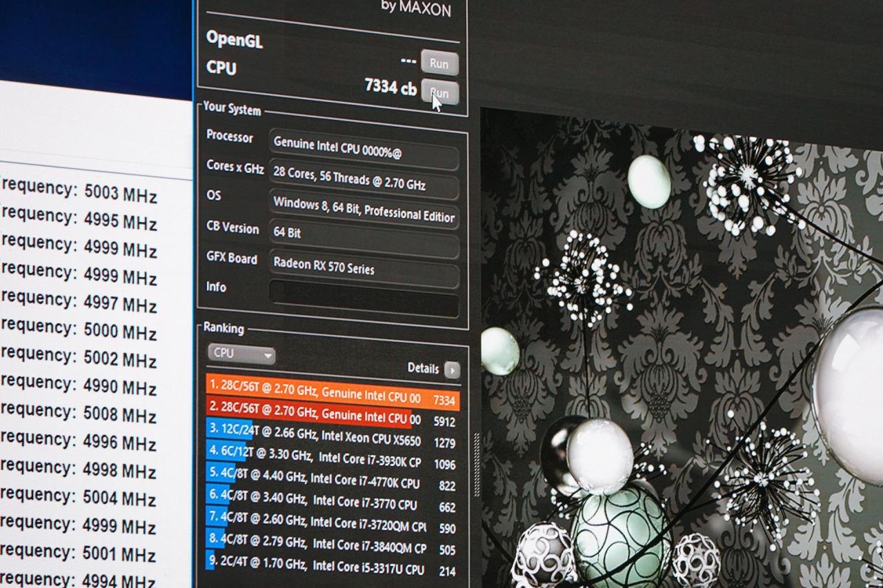Viewport: 883px width, 588px height.
Task: Select ranking row 1 scoring 7334
Action: coord(333,392)
